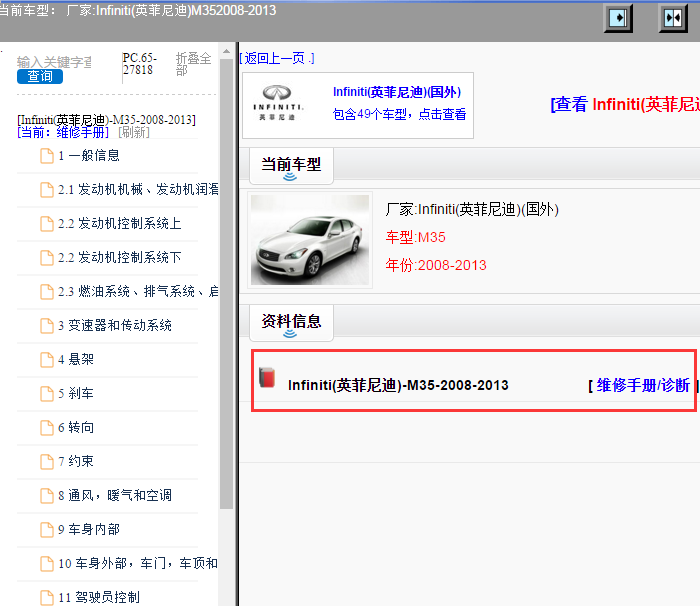Click 查看 Infiniti(英菲尼迪) red link
The image size is (700, 606).
pos(625,104)
